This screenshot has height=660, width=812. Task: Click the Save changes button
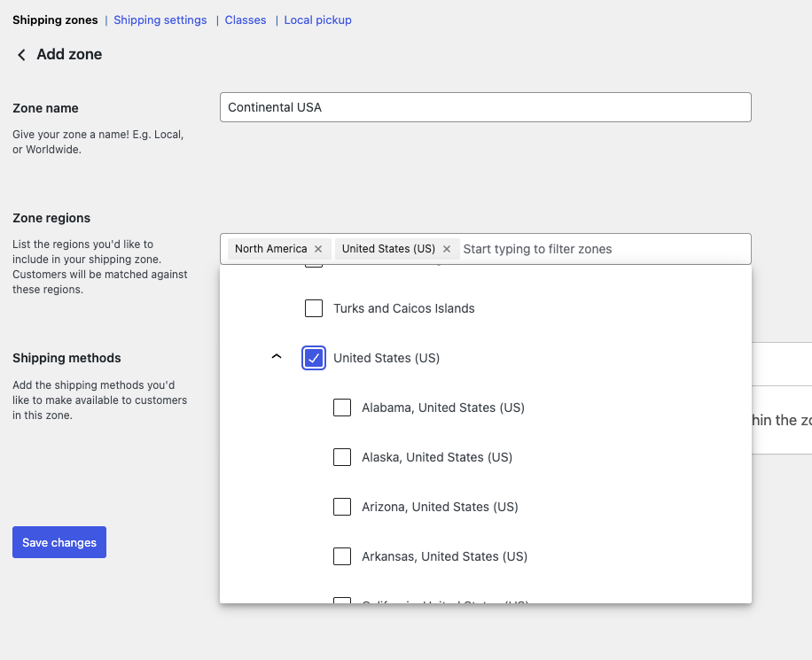pos(59,541)
